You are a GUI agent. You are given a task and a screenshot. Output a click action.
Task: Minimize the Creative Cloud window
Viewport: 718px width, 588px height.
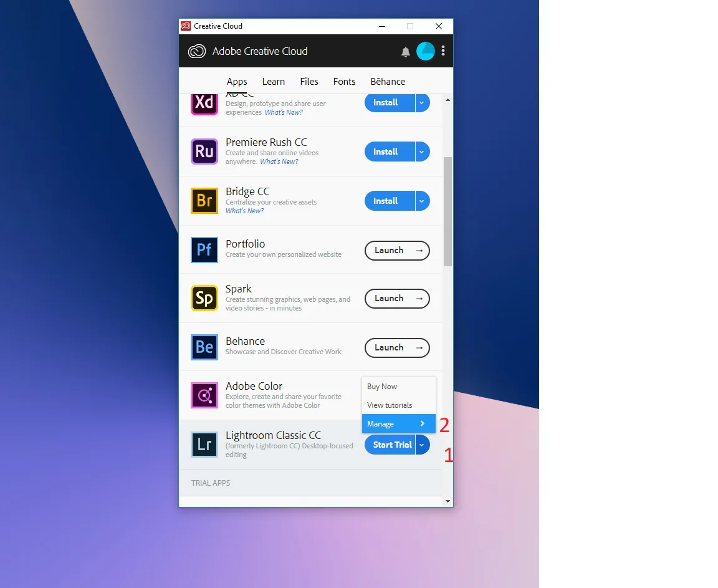(382, 26)
